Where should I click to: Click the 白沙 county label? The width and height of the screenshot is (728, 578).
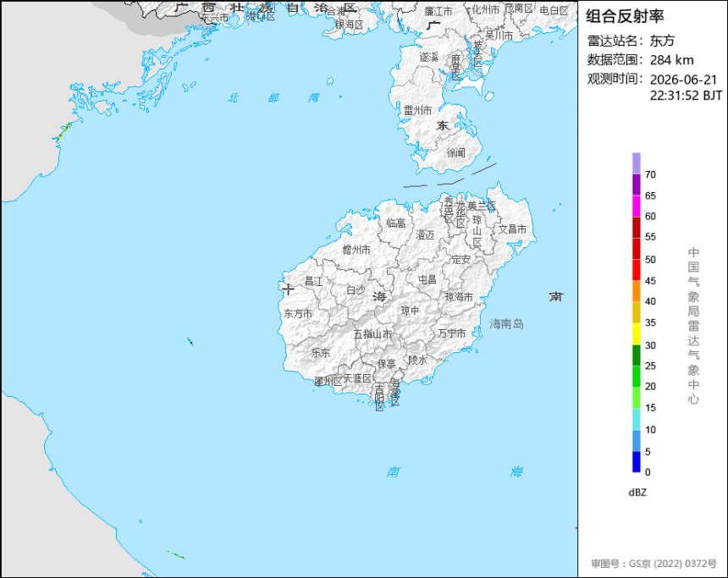pyautogui.click(x=356, y=290)
